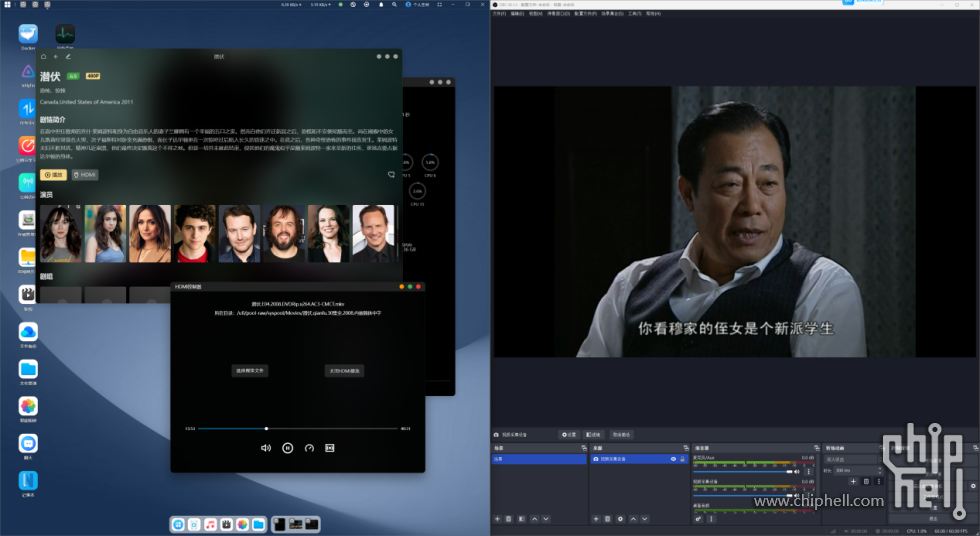Open the blue launcher grid in dock

coord(178,524)
